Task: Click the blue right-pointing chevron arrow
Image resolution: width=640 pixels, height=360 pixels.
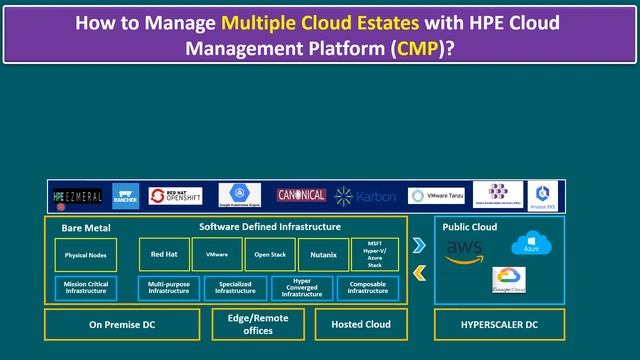Action: point(419,245)
